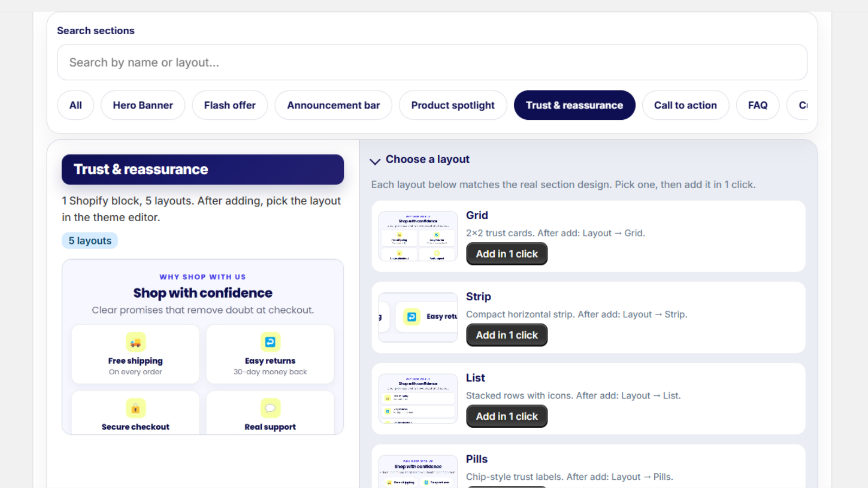This screenshot has width=868, height=488.
Task: Add the List layout in 1 click
Action: (507, 416)
